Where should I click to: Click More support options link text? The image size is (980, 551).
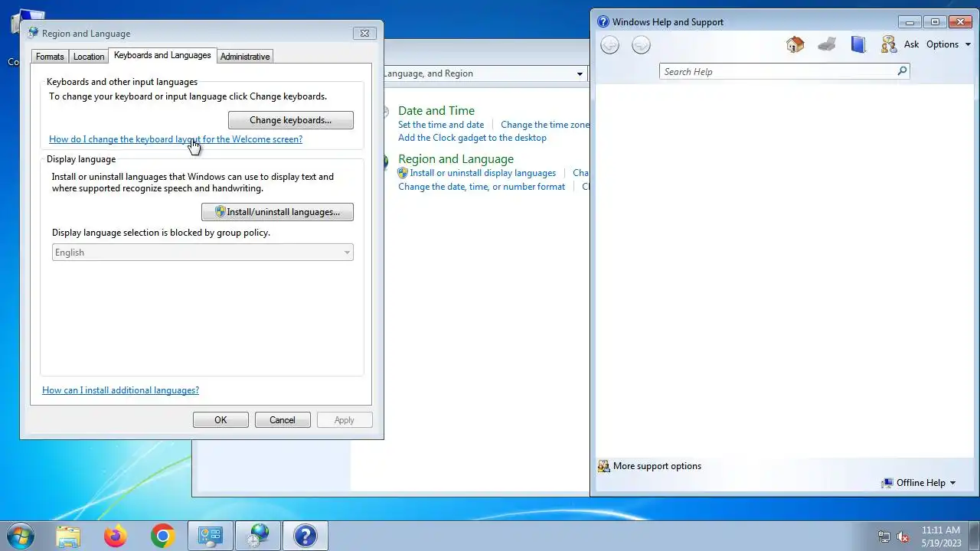point(657,466)
